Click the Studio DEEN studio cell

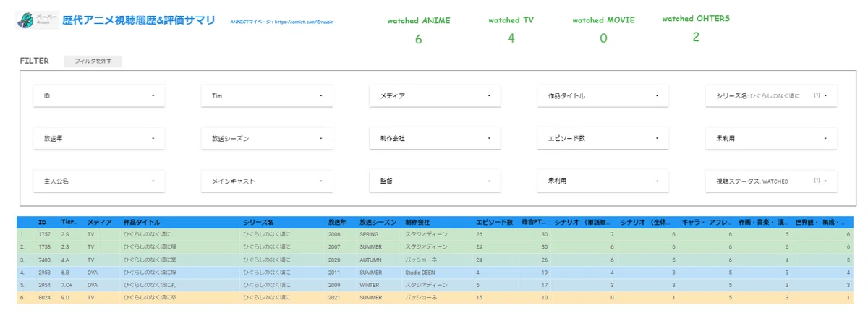[x=420, y=272]
